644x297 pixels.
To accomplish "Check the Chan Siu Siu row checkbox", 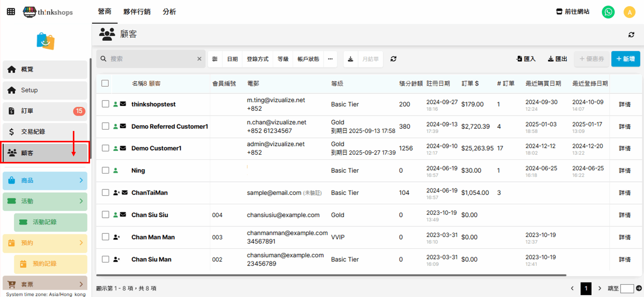I will click(105, 215).
